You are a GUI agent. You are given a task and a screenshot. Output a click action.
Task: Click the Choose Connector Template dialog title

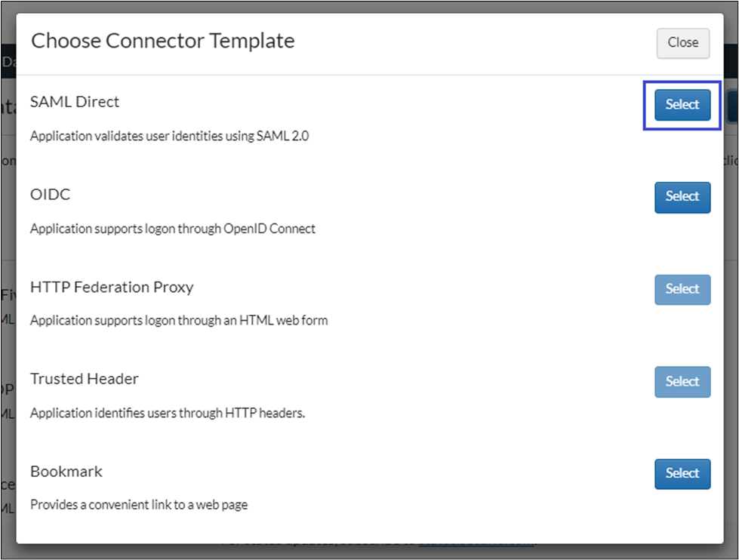[162, 41]
